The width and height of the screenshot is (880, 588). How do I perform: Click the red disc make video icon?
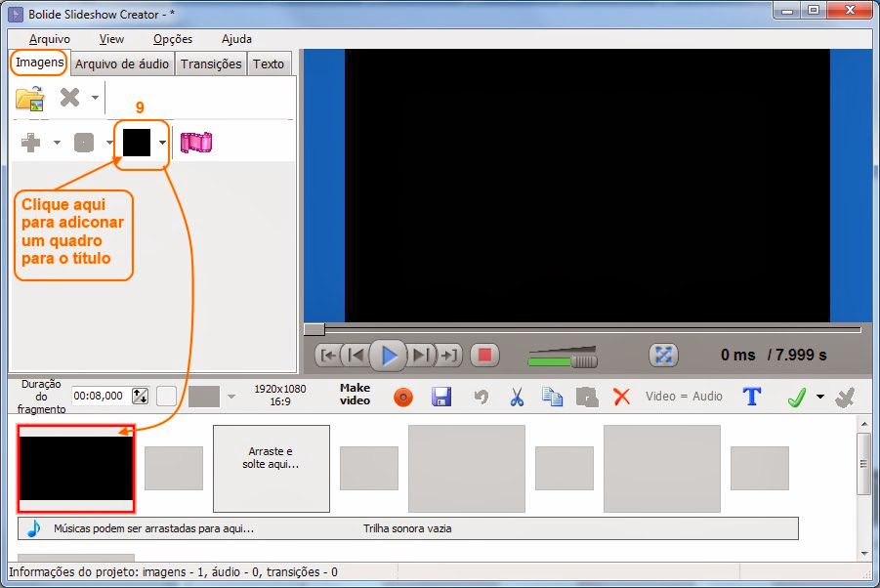403,398
